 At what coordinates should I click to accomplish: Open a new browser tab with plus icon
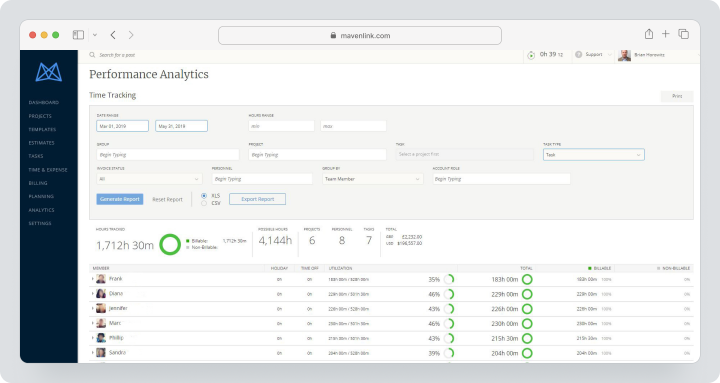point(665,34)
